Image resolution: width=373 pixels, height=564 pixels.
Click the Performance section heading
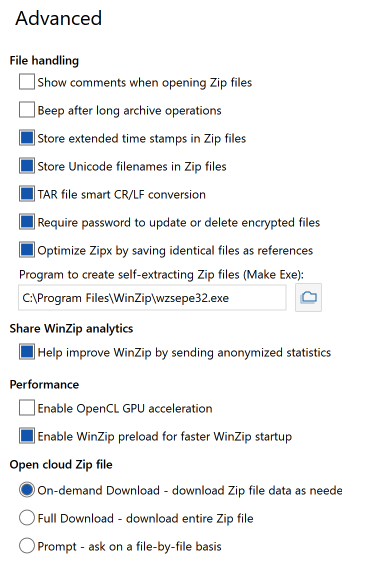44,385
